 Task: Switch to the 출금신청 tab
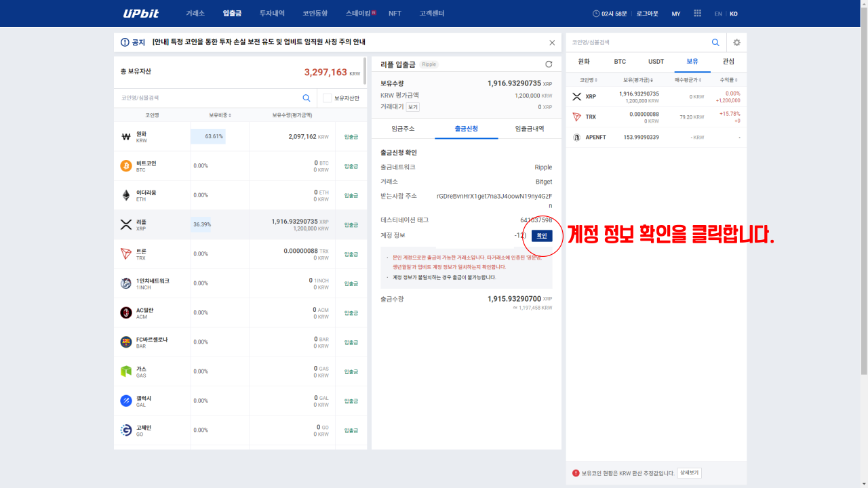click(467, 128)
